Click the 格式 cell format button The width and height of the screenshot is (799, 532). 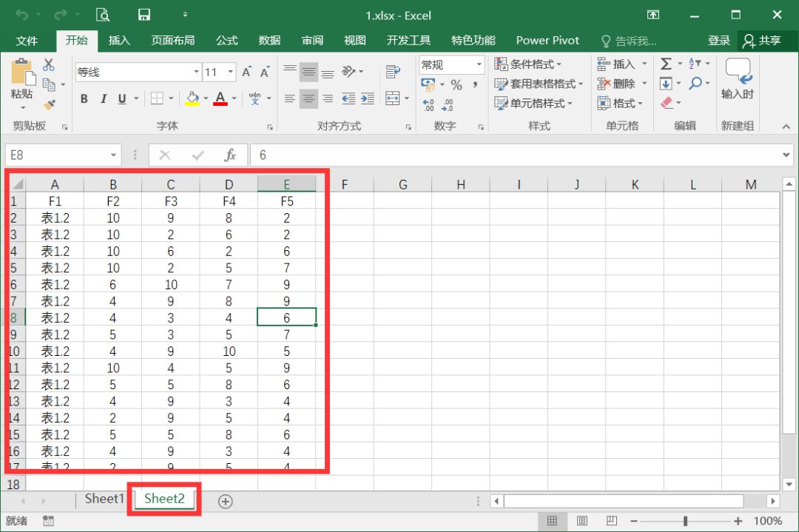620,104
